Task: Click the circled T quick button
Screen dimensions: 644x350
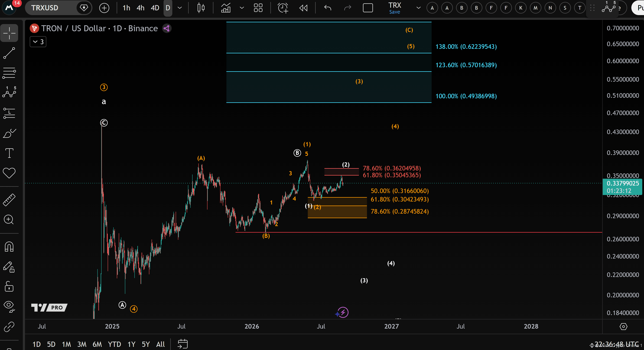Action: 580,8
